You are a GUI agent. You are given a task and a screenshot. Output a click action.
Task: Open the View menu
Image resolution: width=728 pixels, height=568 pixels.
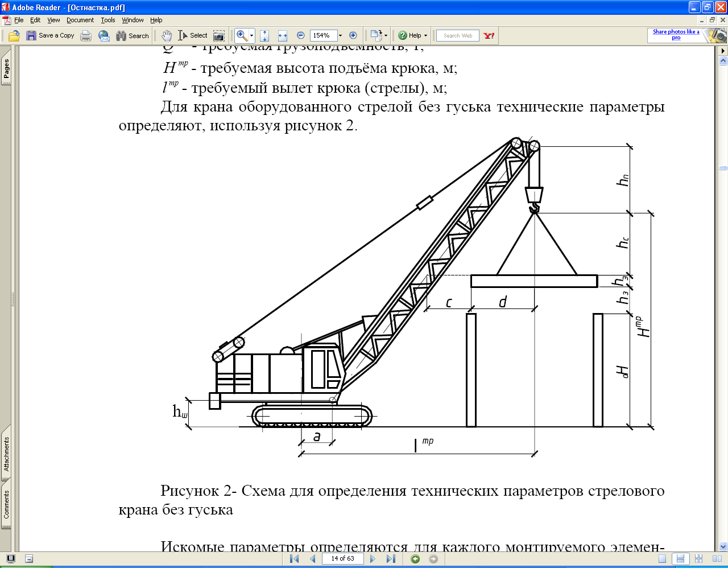[53, 20]
